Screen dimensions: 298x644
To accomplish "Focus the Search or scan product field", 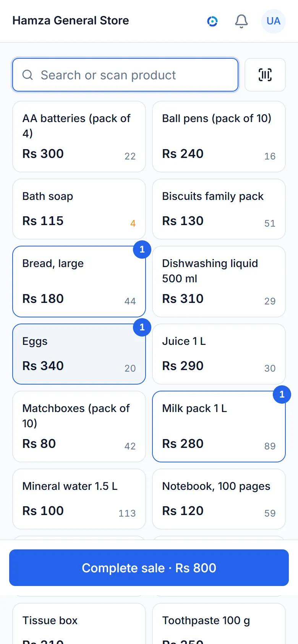I will tap(125, 75).
